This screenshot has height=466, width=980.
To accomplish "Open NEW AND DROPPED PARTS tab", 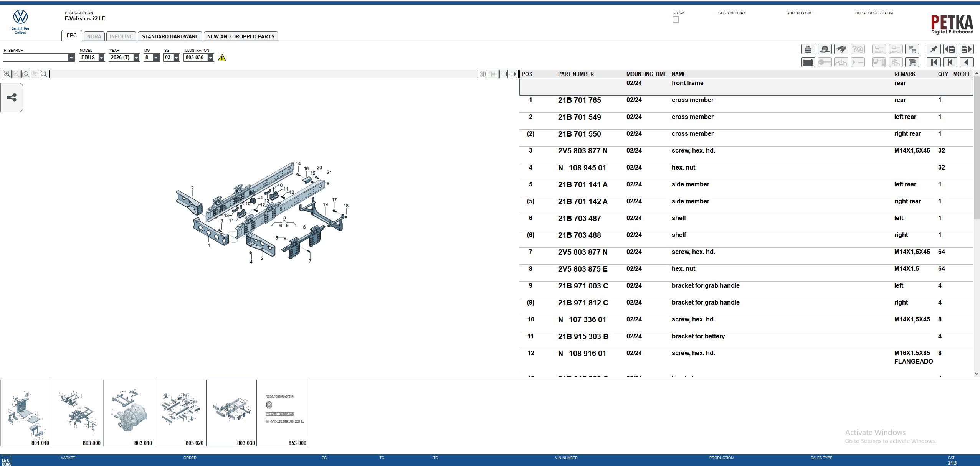I will click(241, 36).
